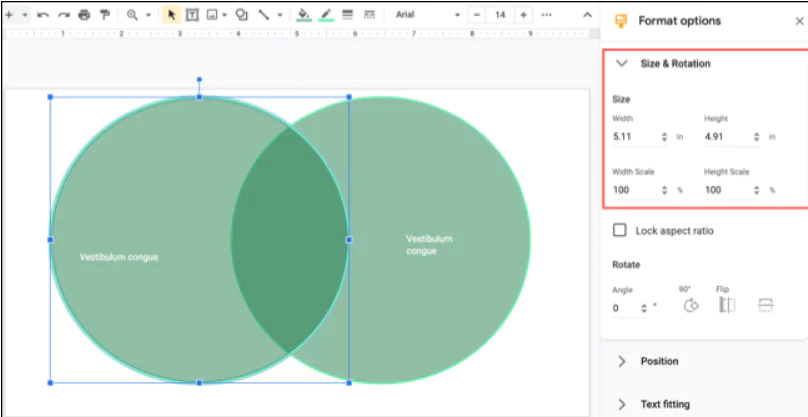Open the Fill color picker
The width and height of the screenshot is (808, 417).
click(x=304, y=15)
